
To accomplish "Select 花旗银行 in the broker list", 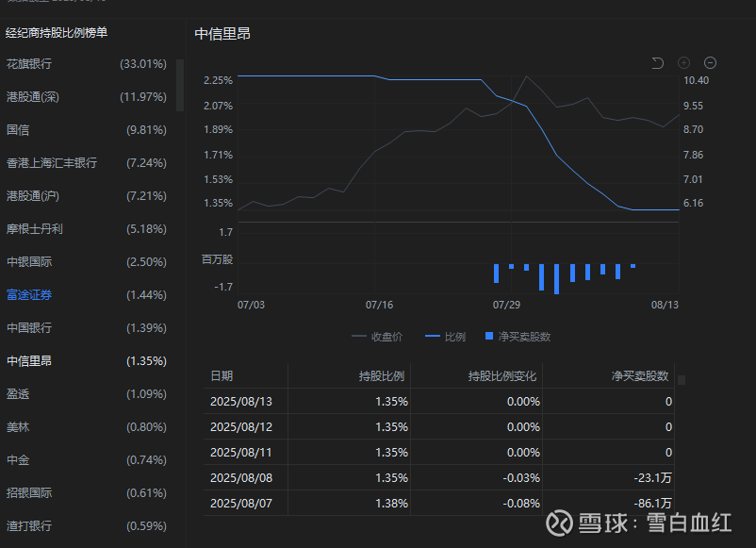I will pos(87,64).
